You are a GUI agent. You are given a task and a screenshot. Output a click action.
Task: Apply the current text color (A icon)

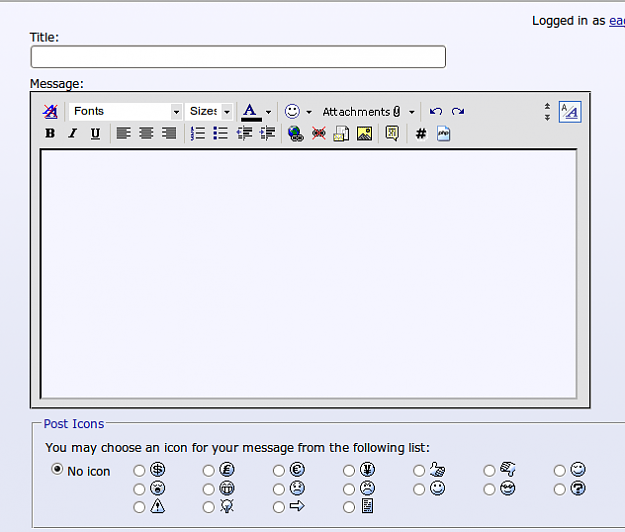point(251,112)
